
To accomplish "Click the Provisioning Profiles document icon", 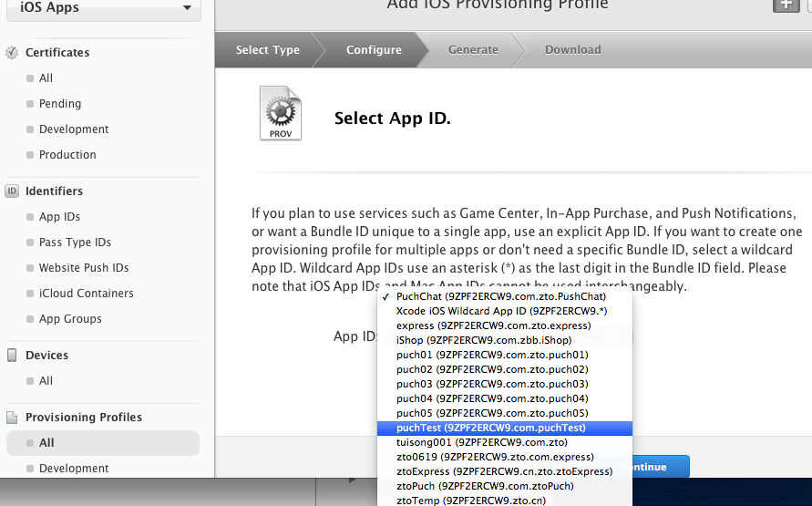I will tap(12, 418).
